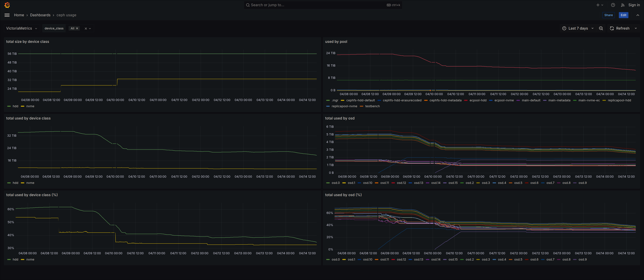The height and width of the screenshot is (280, 644).
Task: Open the help question mark icon
Action: [x=613, y=5]
